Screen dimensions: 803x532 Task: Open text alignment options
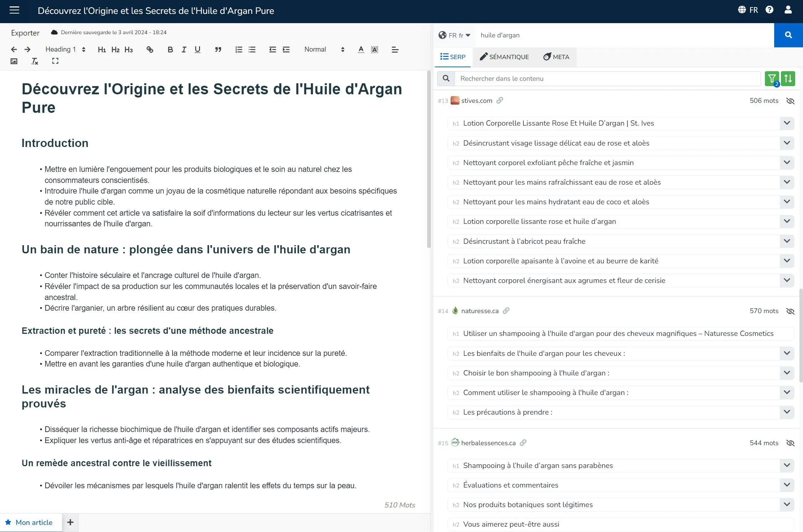click(395, 49)
